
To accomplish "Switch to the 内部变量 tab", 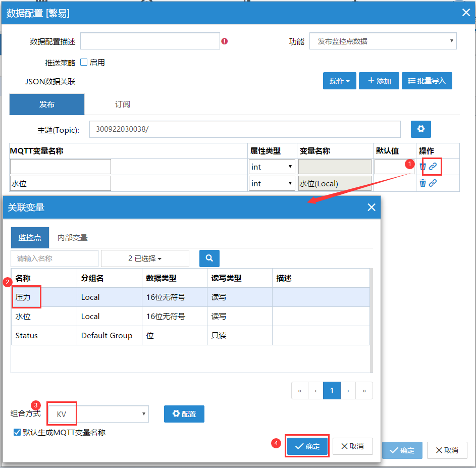I will [x=72, y=237].
